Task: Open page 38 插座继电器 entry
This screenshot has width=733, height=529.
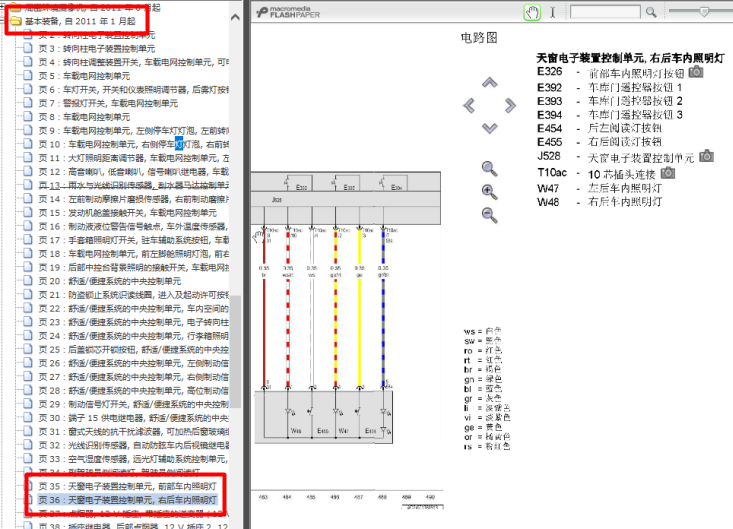Action: [133, 526]
